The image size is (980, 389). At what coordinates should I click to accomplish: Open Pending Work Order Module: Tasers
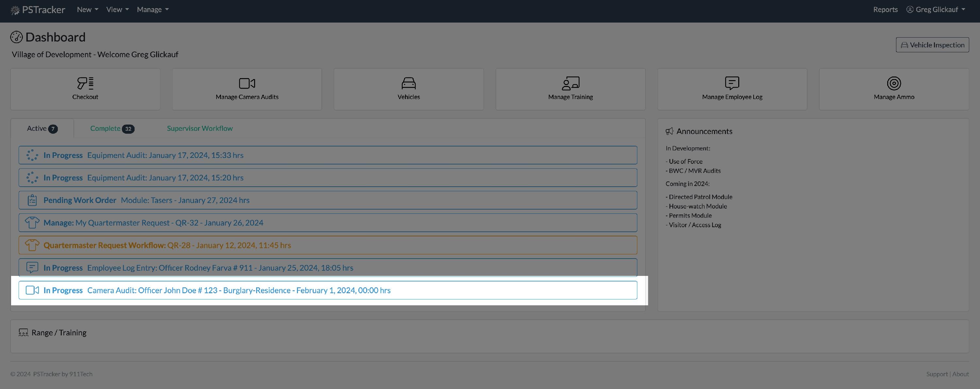pyautogui.click(x=328, y=200)
